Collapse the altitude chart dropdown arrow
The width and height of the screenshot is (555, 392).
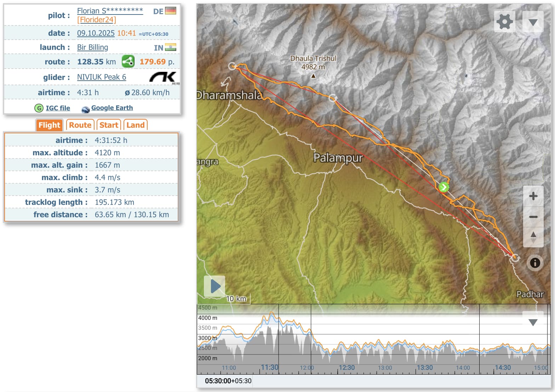point(533,322)
